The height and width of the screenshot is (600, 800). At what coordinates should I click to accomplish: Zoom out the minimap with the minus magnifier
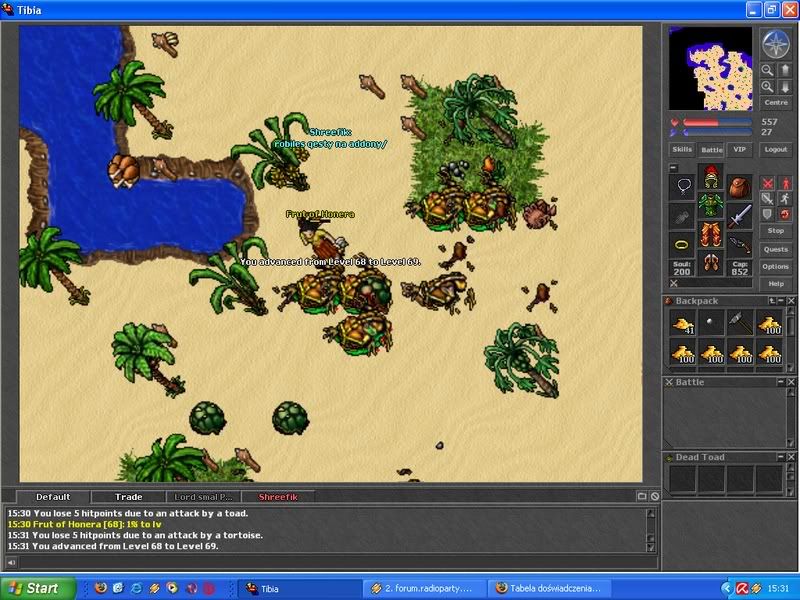tap(767, 70)
